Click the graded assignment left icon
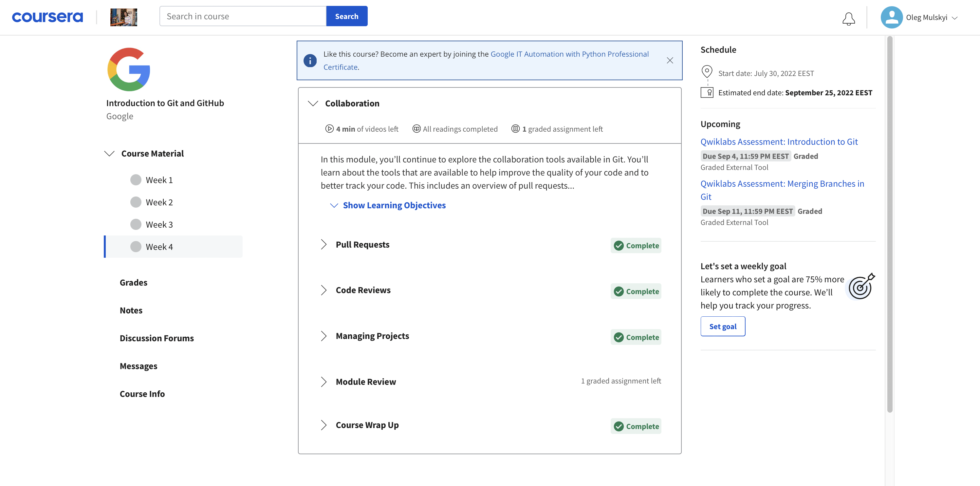980x486 pixels. [x=515, y=129]
